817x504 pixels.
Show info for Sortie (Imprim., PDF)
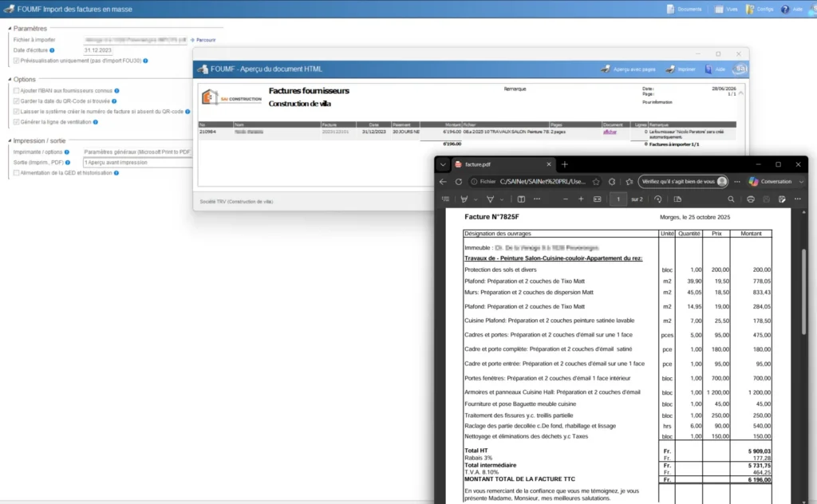[x=68, y=163]
